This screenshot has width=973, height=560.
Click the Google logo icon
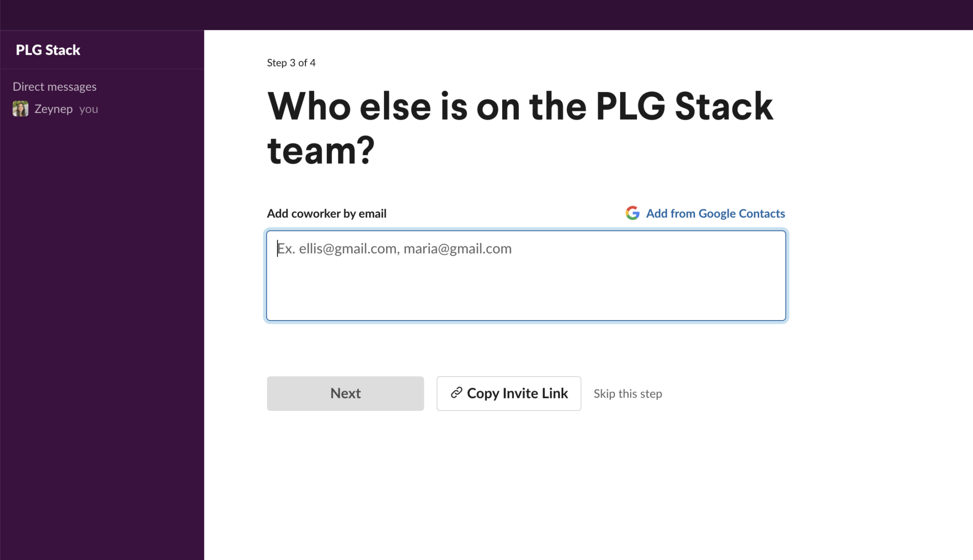(x=632, y=213)
